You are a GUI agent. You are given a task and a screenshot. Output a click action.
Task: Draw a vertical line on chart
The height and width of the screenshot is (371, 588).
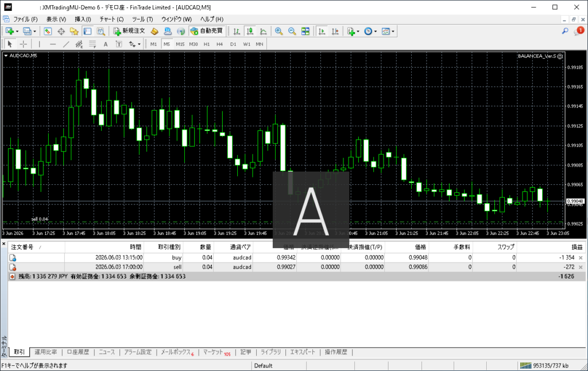pyautogui.click(x=40, y=44)
